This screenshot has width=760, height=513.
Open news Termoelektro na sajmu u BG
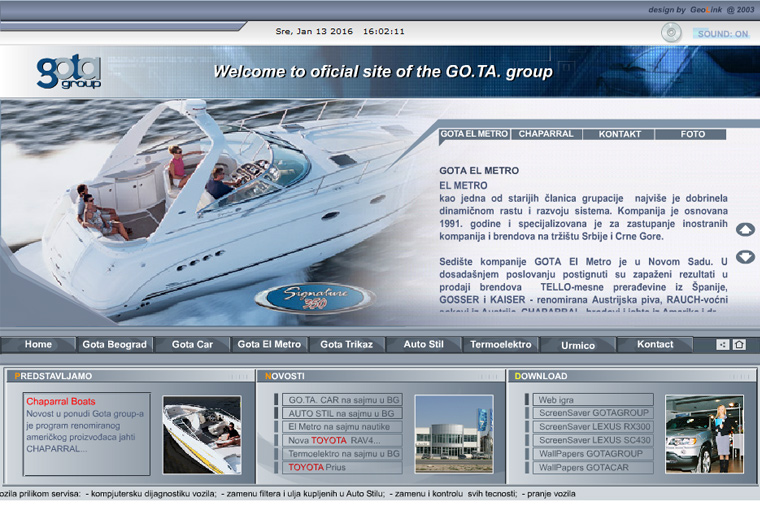pyautogui.click(x=344, y=454)
